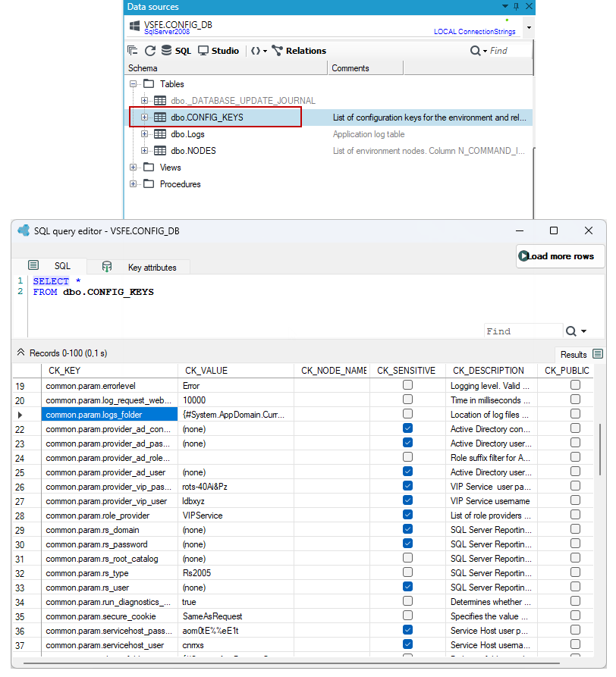The image size is (616, 677).
Task: Check CK_SENSITIVE for common.param.secure_cookie
Action: click(x=407, y=616)
